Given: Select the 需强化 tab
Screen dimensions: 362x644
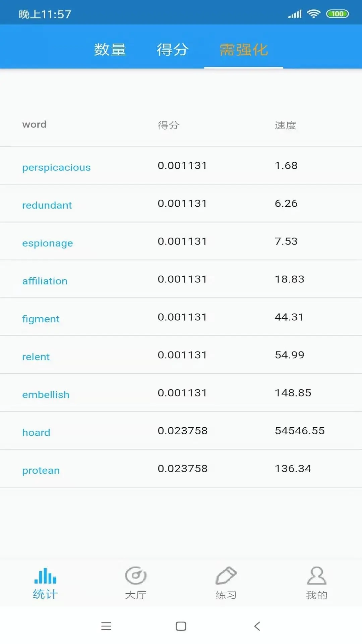Looking at the screenshot, I should (x=244, y=50).
